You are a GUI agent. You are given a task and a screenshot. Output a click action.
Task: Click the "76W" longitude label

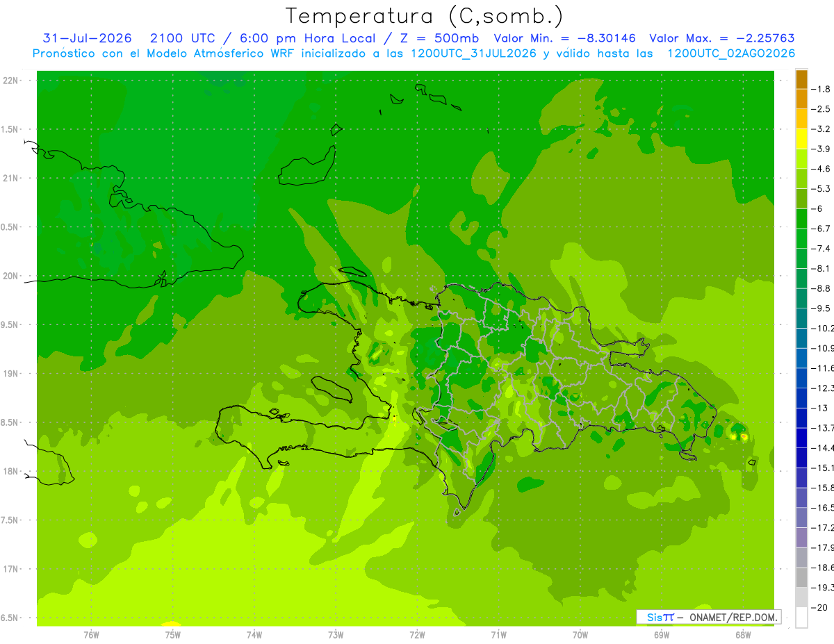click(91, 635)
